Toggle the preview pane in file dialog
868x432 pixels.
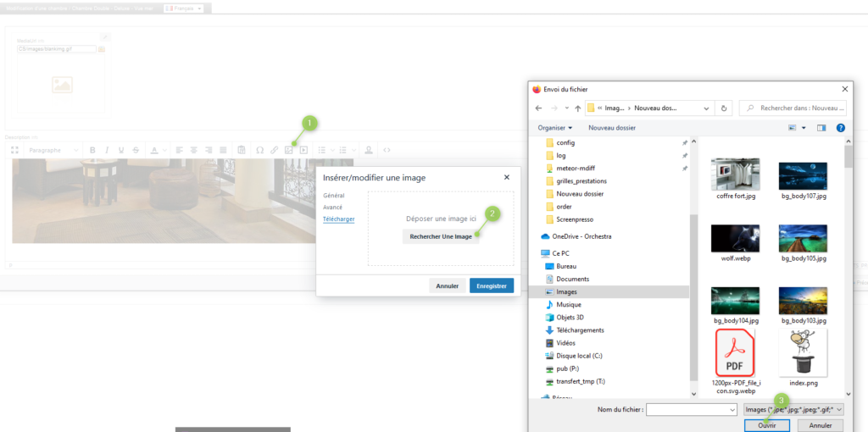[821, 128]
